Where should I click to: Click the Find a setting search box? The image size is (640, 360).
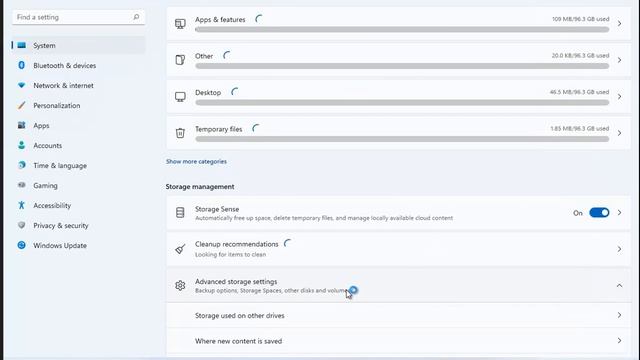pos(78,17)
